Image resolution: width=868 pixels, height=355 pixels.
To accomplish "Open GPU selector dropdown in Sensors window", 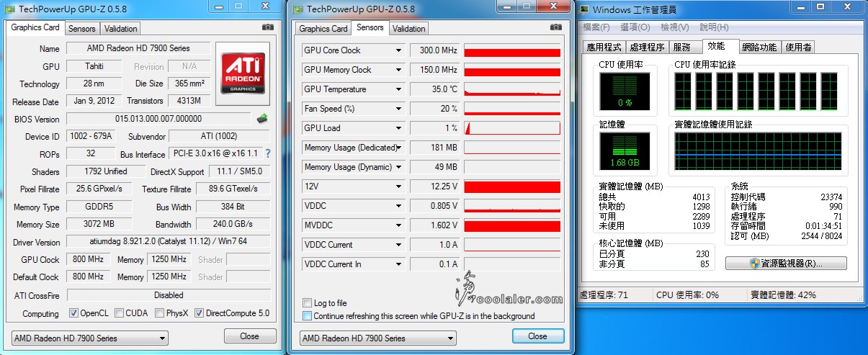I will pos(378,338).
